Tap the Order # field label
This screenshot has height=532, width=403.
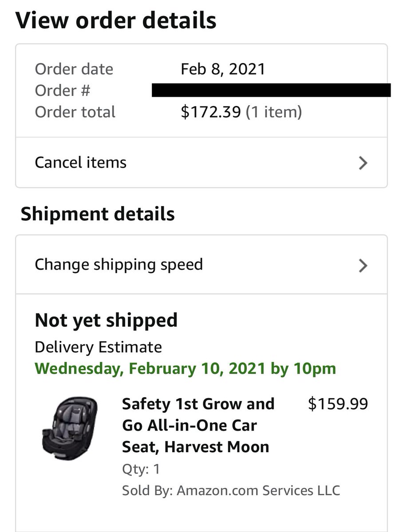(62, 90)
